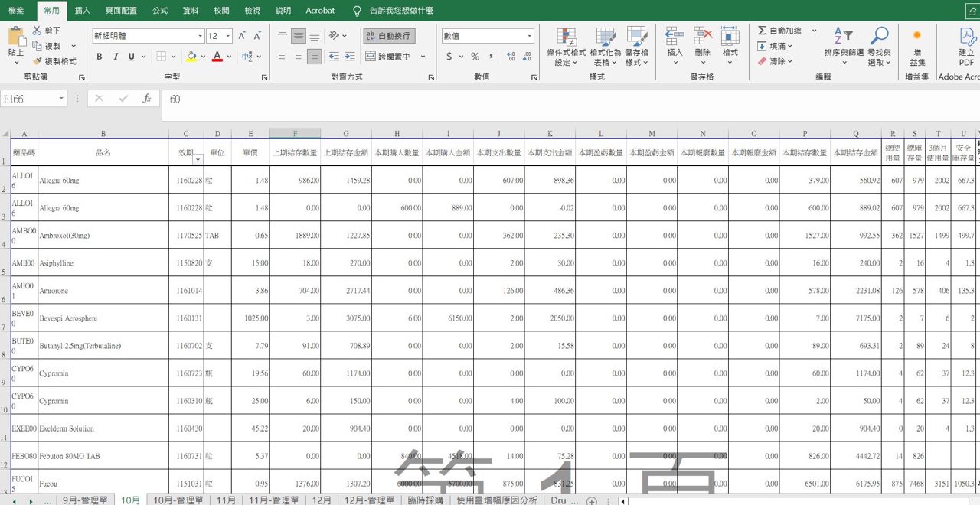Open the filter dropdown on 效期 column header
This screenshot has height=505, width=980.
(x=198, y=159)
